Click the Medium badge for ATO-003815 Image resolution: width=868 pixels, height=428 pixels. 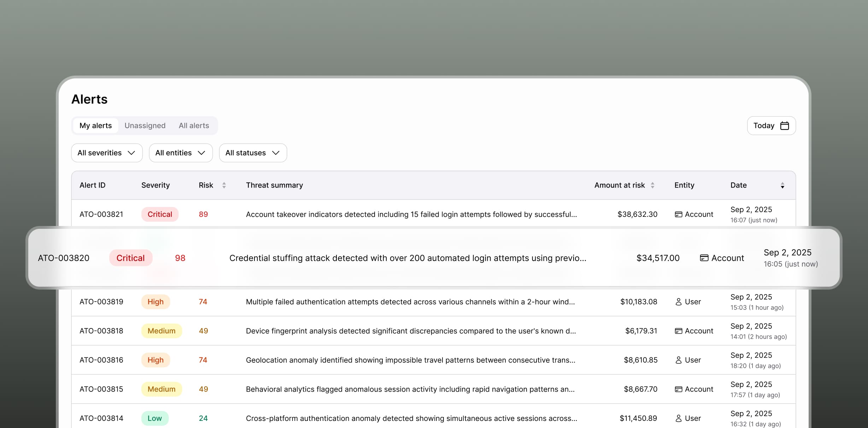point(162,389)
